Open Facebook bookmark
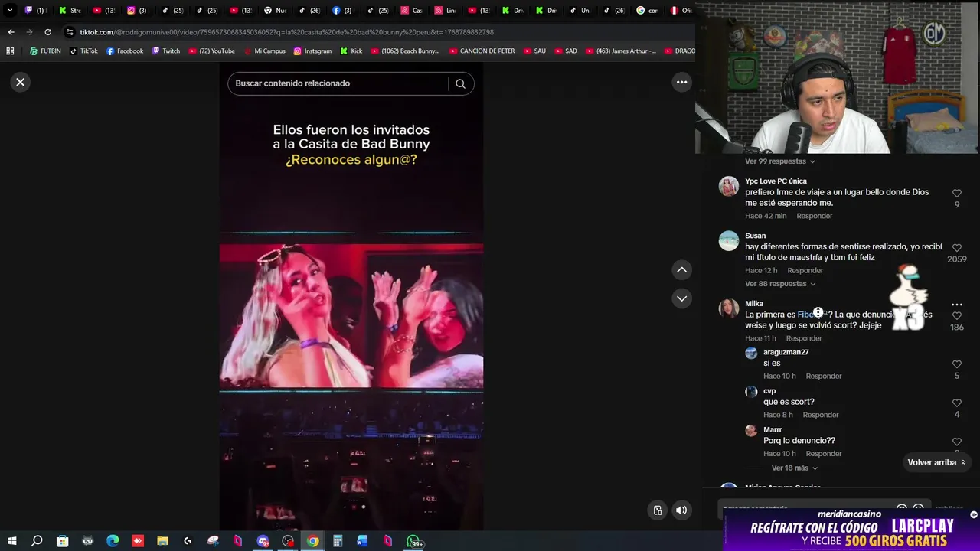 125,51
